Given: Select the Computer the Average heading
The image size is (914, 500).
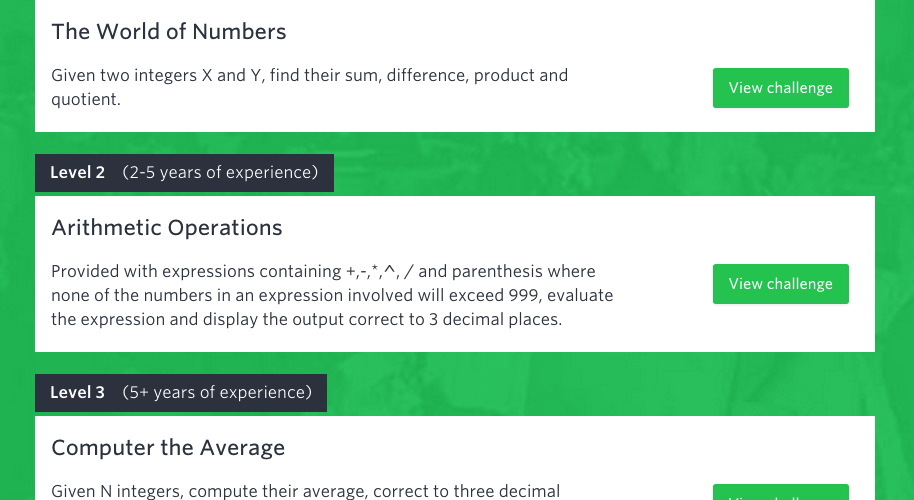Looking at the screenshot, I should [168, 448].
